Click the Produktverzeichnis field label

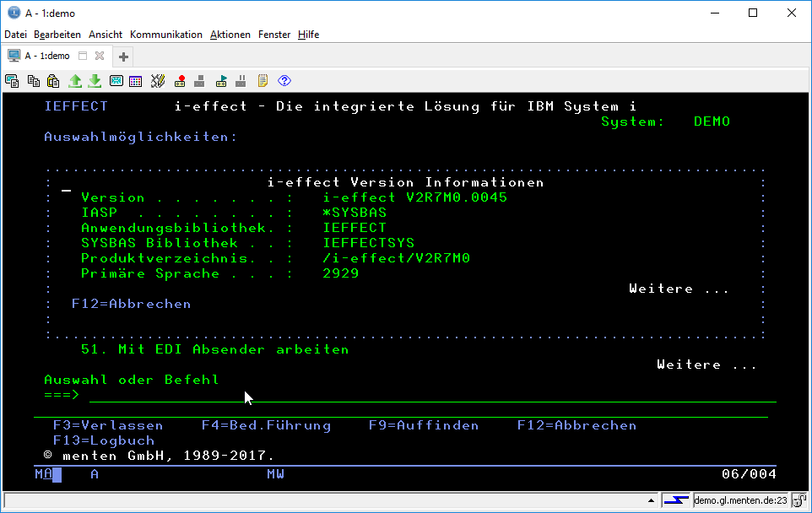tap(168, 258)
